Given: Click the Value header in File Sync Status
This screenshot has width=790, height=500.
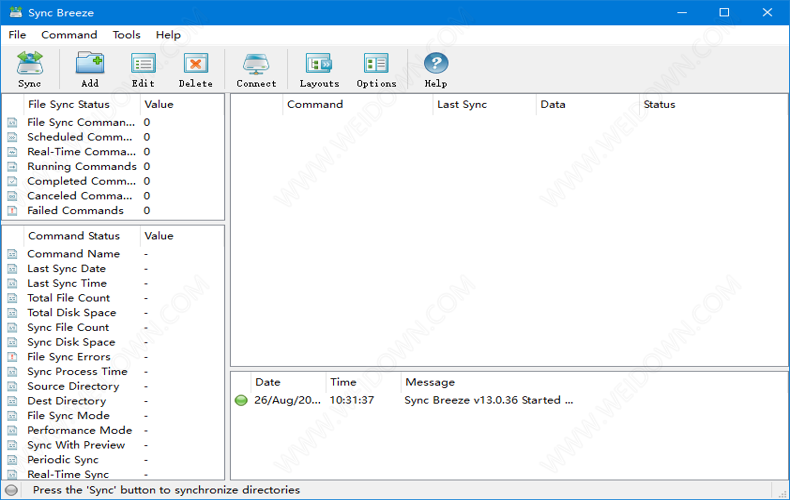Looking at the screenshot, I should (181, 104).
